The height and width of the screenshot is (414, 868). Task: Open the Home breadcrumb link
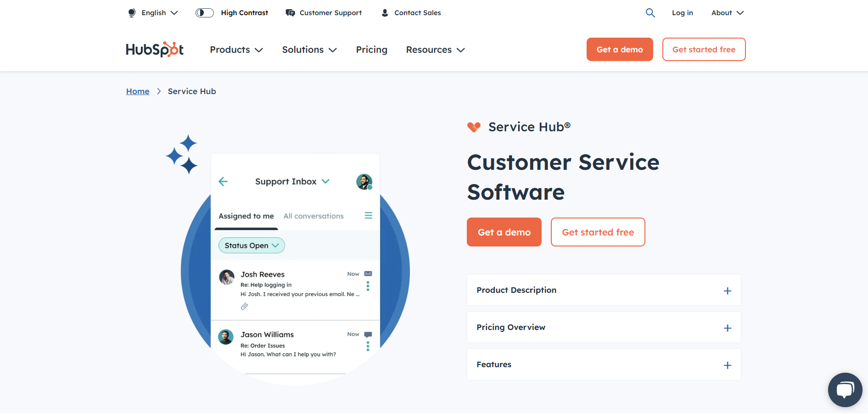(137, 91)
